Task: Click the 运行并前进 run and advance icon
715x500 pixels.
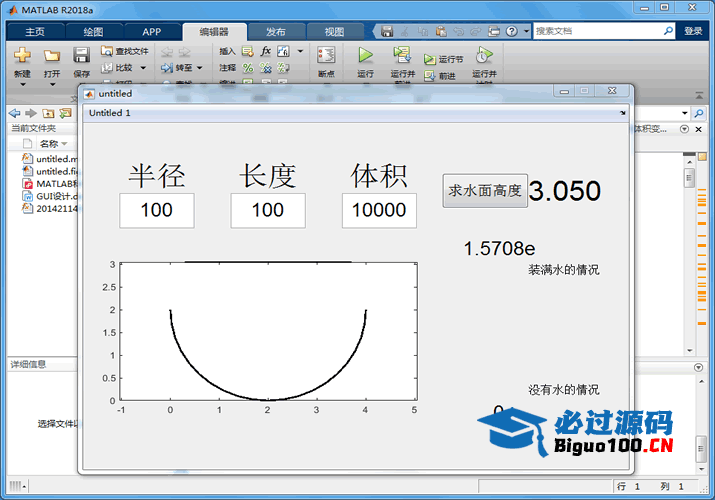Action: click(x=402, y=55)
